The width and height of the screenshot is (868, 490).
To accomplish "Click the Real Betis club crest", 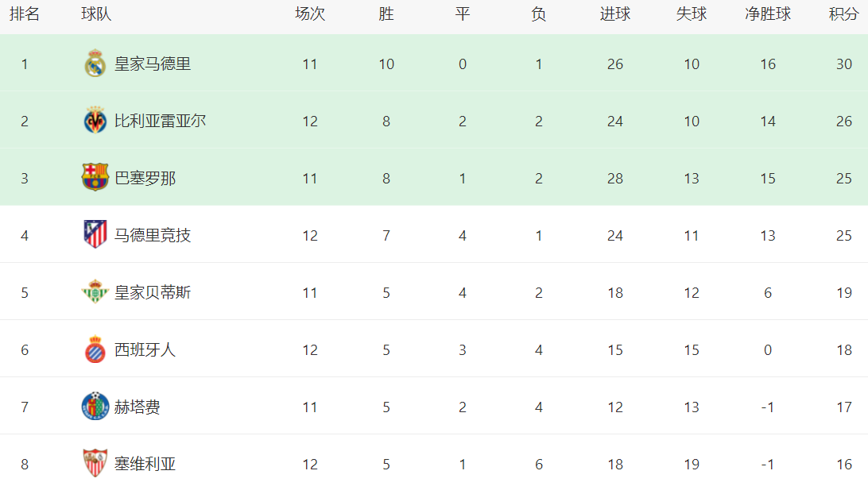I will (95, 292).
